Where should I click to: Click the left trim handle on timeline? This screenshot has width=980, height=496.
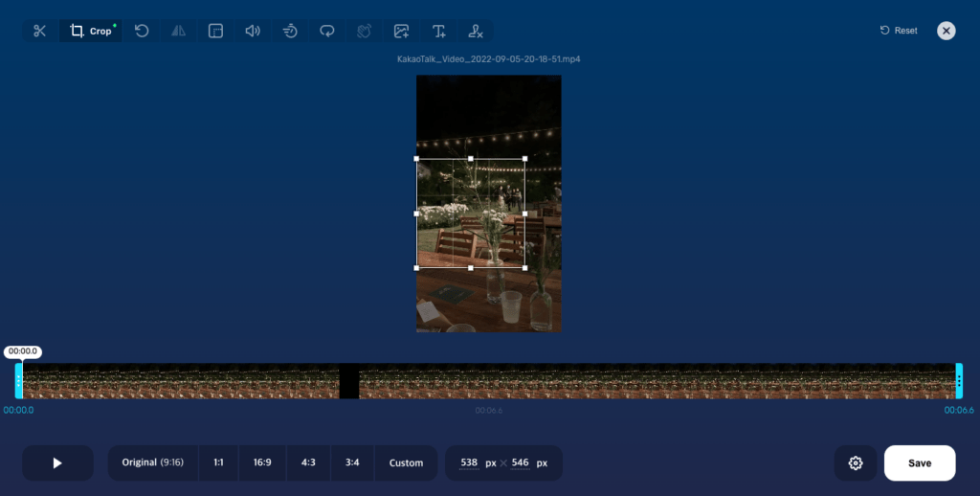(x=19, y=381)
